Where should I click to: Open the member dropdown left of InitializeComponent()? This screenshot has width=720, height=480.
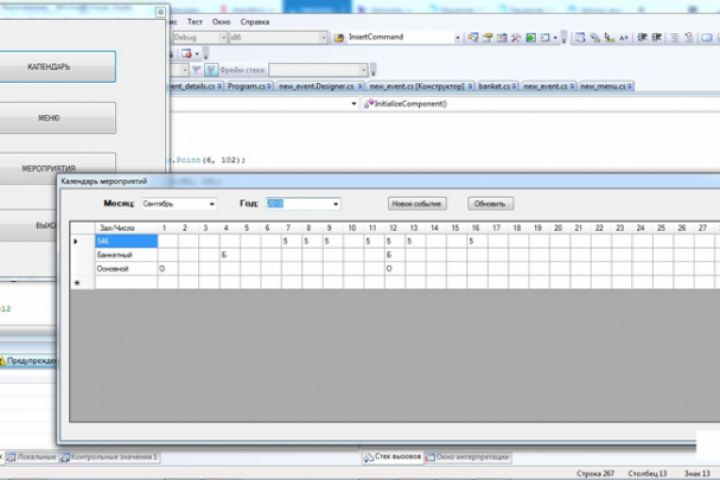[354, 104]
